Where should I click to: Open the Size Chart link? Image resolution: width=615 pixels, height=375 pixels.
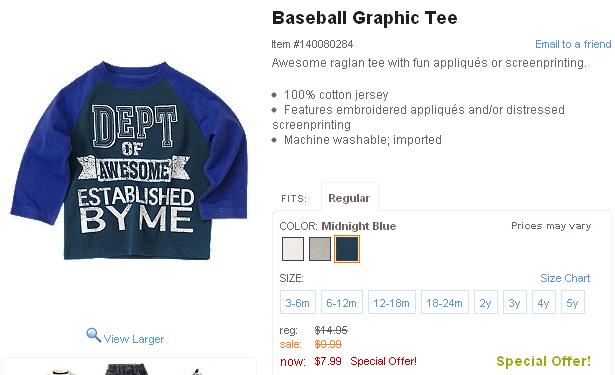click(565, 278)
